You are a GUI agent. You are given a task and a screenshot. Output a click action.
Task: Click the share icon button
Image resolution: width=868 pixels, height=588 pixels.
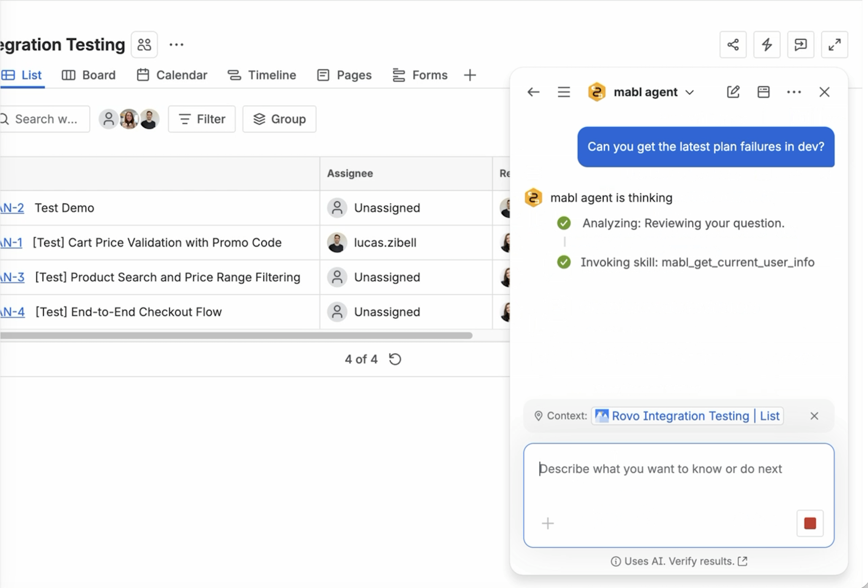pos(733,45)
